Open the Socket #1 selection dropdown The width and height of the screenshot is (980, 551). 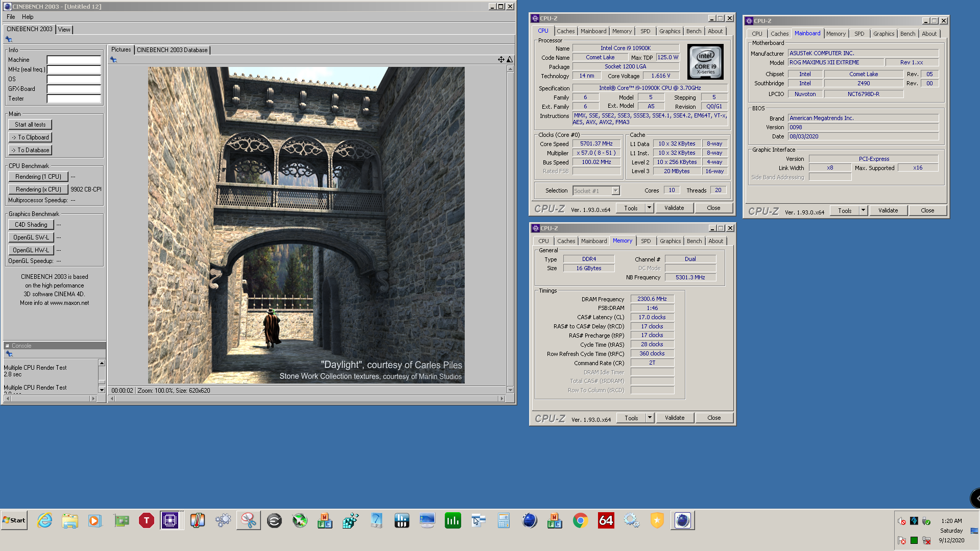click(615, 190)
